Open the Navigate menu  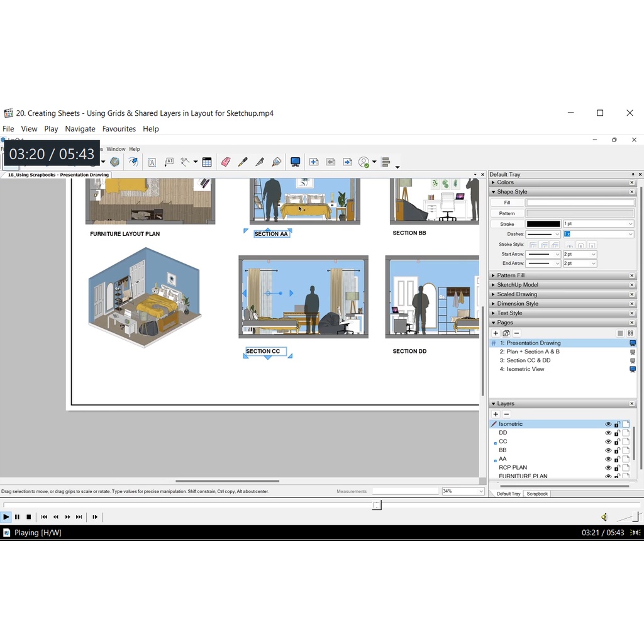pyautogui.click(x=80, y=129)
